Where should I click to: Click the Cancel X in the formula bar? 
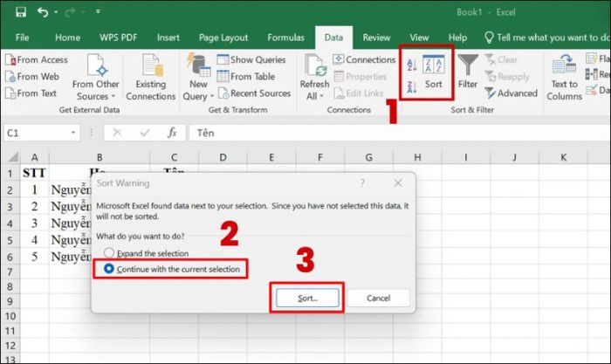[117, 133]
